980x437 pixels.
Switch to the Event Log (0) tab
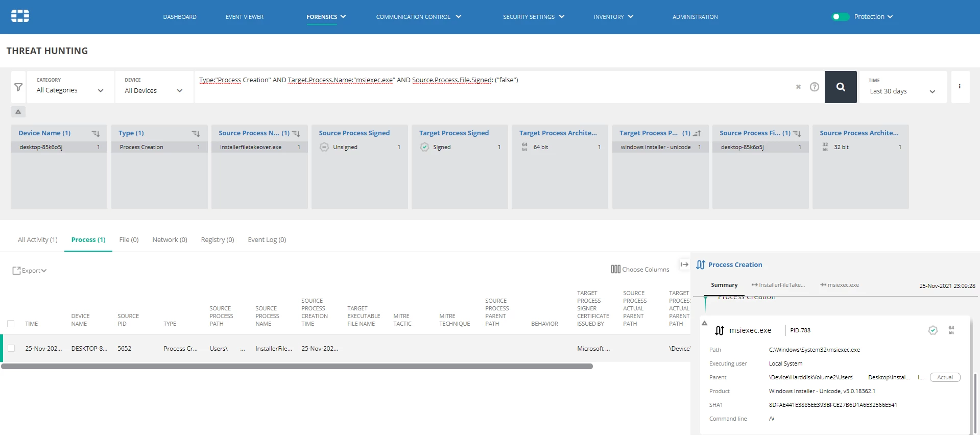[x=267, y=239]
